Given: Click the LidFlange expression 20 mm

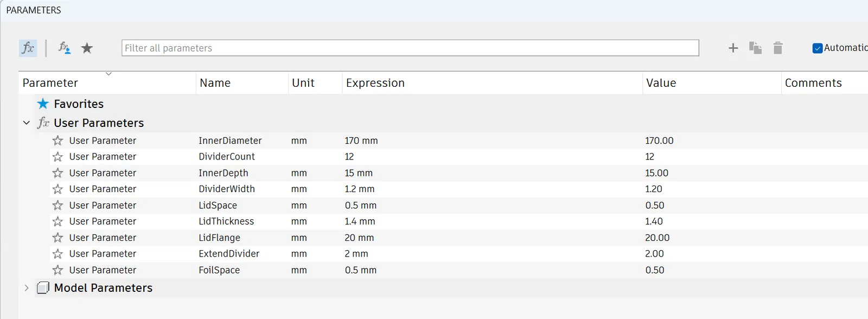Looking at the screenshot, I should coord(359,238).
